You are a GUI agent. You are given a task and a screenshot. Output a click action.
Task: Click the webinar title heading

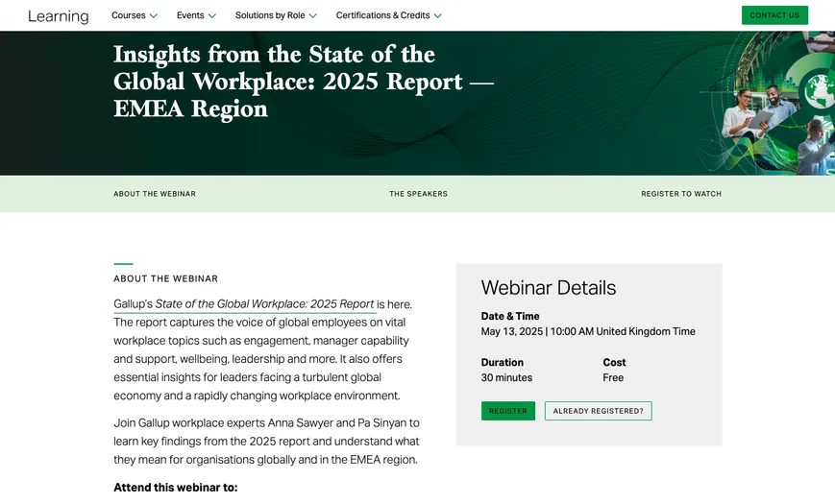[303, 82]
